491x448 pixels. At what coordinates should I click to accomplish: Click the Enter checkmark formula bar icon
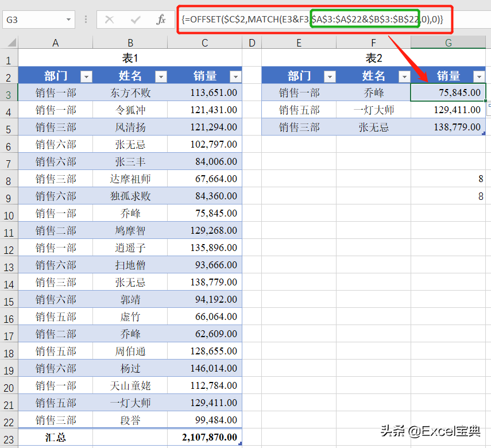tap(136, 20)
